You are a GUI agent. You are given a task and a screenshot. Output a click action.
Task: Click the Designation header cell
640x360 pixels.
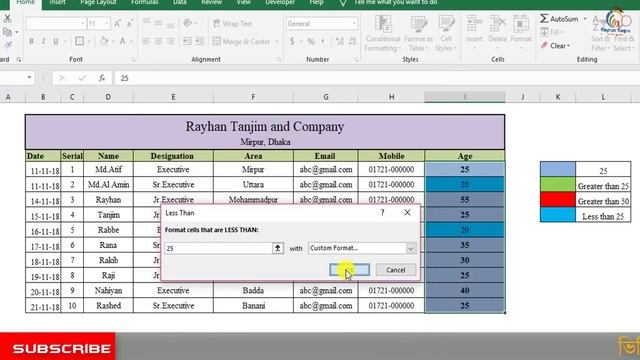(x=173, y=156)
